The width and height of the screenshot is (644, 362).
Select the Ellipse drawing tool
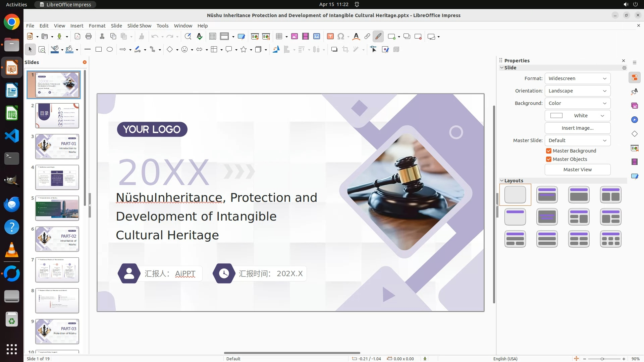coord(110,49)
